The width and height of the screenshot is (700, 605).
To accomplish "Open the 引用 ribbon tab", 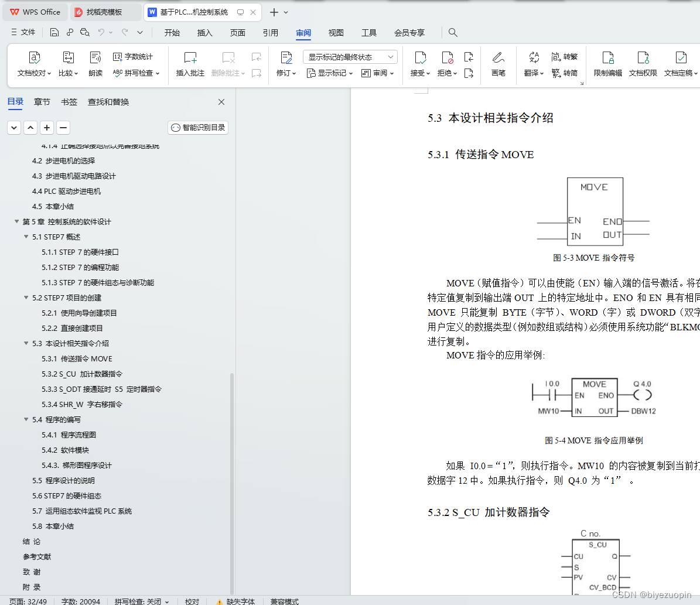I will [x=271, y=33].
